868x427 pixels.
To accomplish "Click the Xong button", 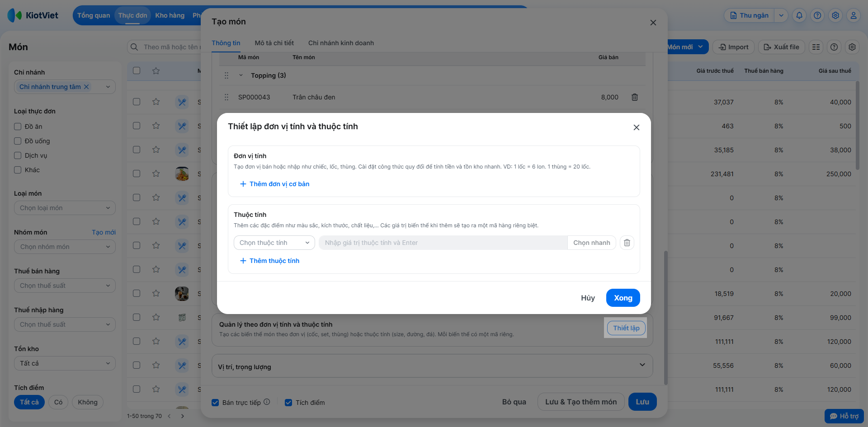I will 623,298.
